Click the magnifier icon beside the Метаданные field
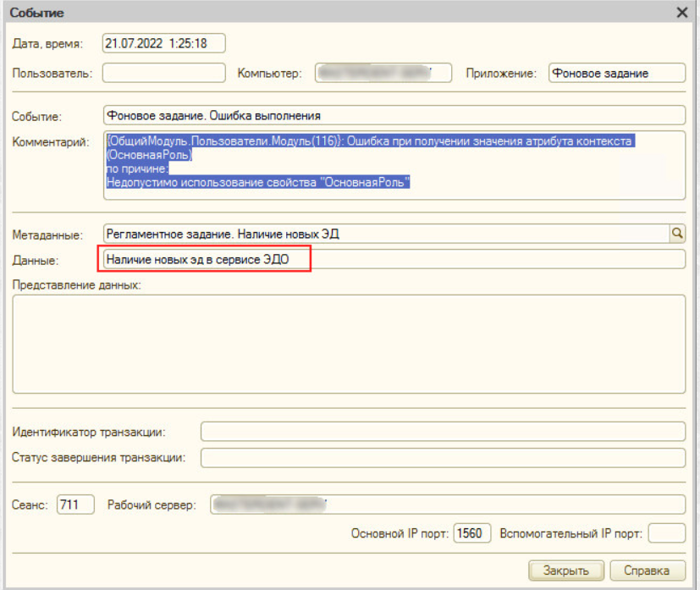 coord(676,233)
